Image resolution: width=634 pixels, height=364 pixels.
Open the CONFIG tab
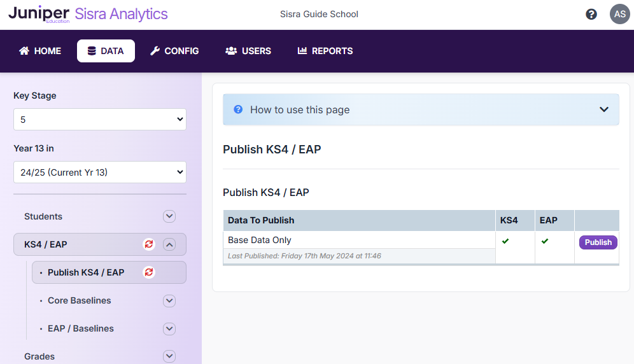(x=174, y=51)
